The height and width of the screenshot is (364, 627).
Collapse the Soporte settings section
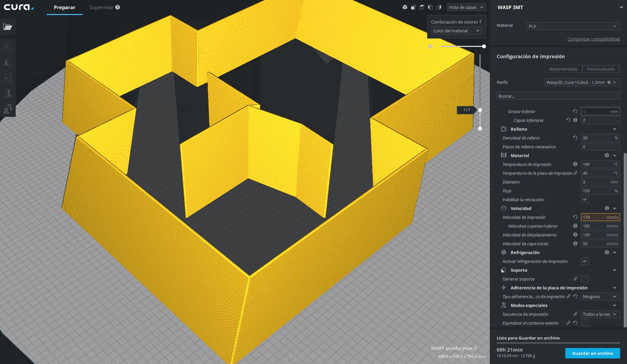(615, 270)
